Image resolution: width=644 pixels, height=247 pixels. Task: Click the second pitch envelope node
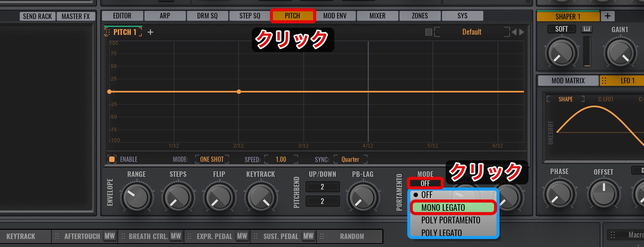click(x=239, y=92)
